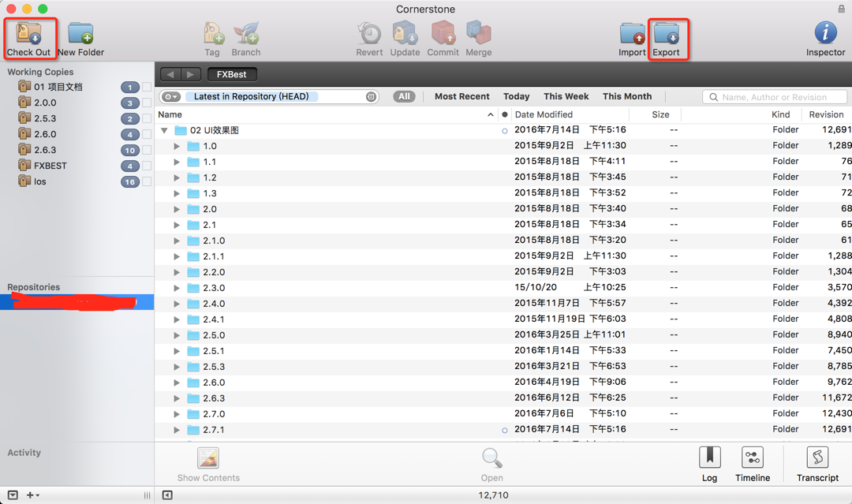Screen dimensions: 852x504
Task: Open the Timeline view icon
Action: pos(753,457)
